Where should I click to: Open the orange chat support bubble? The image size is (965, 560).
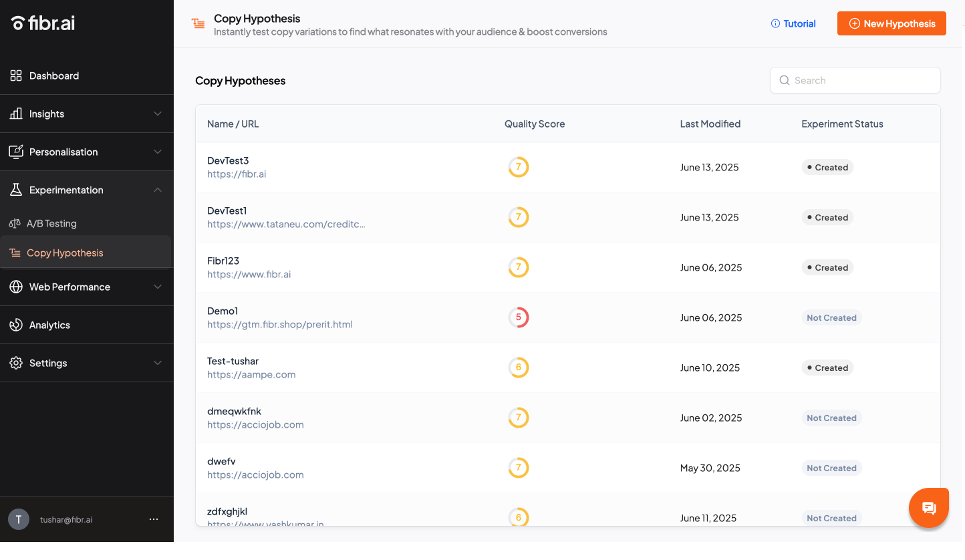(928, 508)
